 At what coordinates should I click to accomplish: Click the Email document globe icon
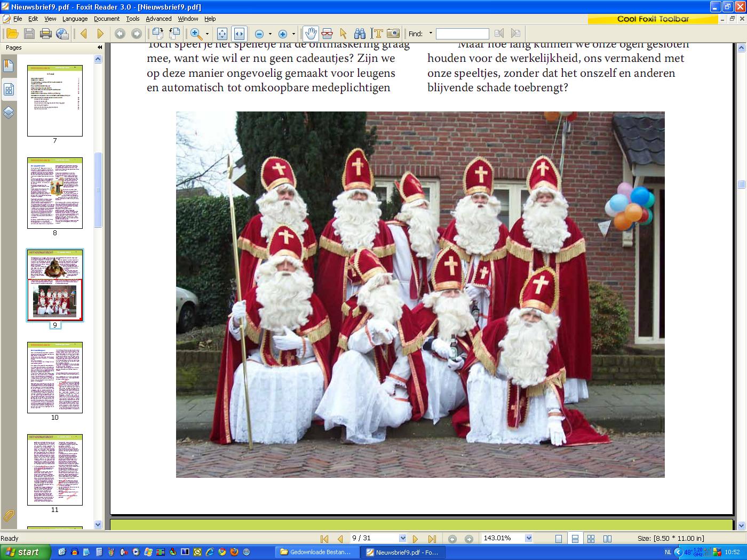point(62,34)
